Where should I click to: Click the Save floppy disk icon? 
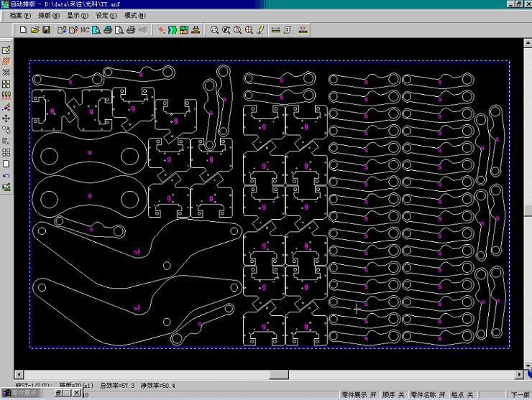[46, 29]
